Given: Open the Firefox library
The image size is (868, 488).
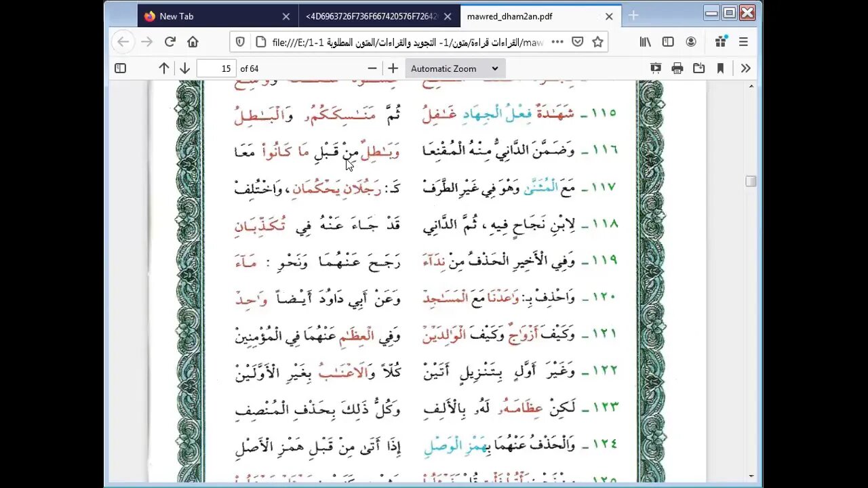Looking at the screenshot, I should (645, 42).
